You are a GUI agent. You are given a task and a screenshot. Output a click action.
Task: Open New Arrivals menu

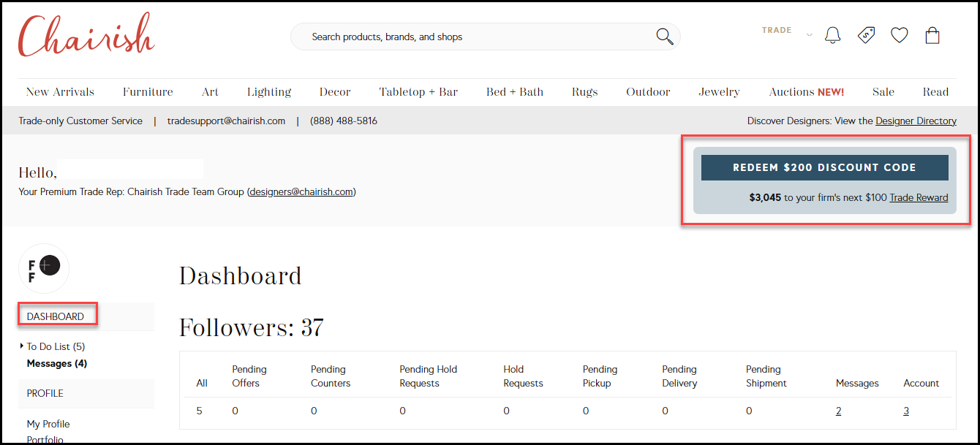[x=60, y=92]
